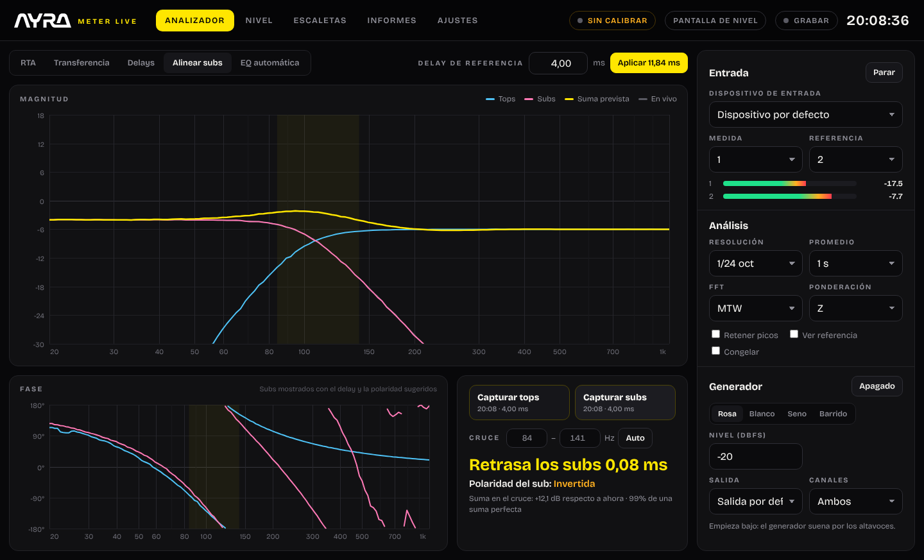
Task: Select the Barrido generator signal type
Action: [833, 414]
